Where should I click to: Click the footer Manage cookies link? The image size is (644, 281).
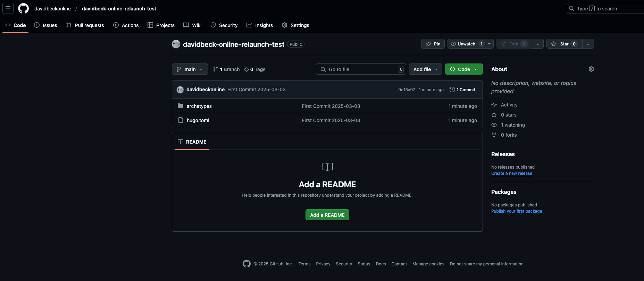(x=428, y=264)
